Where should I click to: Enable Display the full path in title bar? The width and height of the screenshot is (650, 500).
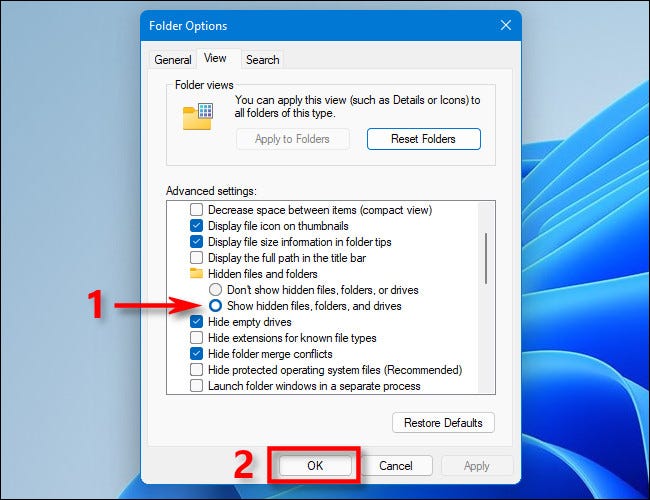pyautogui.click(x=196, y=258)
